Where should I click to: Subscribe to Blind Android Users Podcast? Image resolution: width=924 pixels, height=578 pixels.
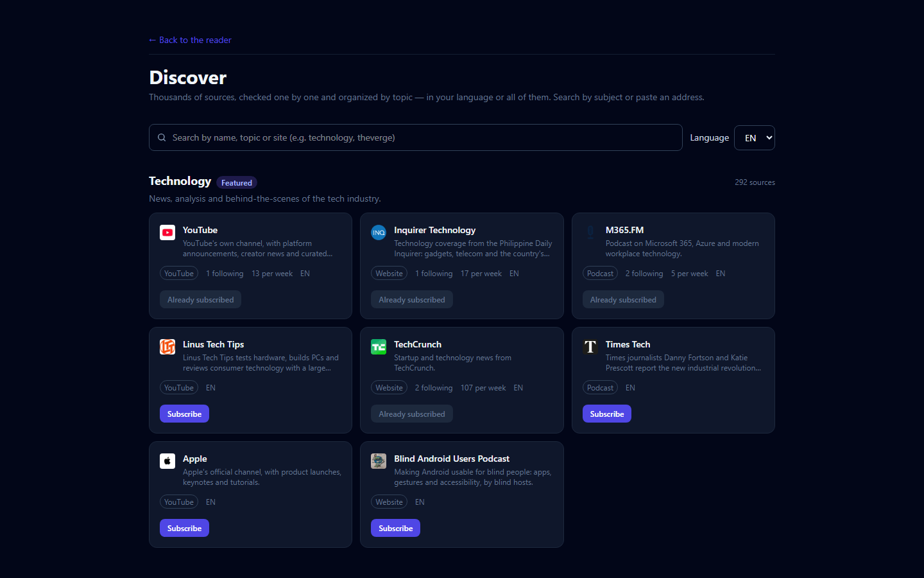coord(395,529)
